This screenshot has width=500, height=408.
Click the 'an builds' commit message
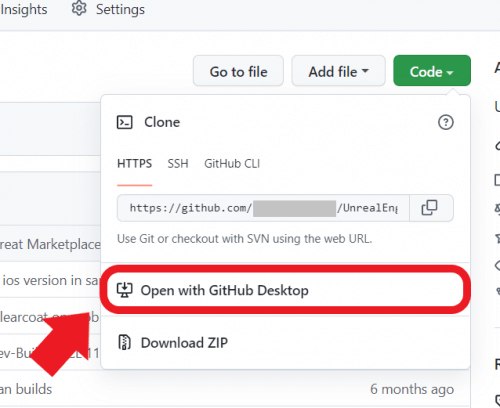tap(26, 389)
